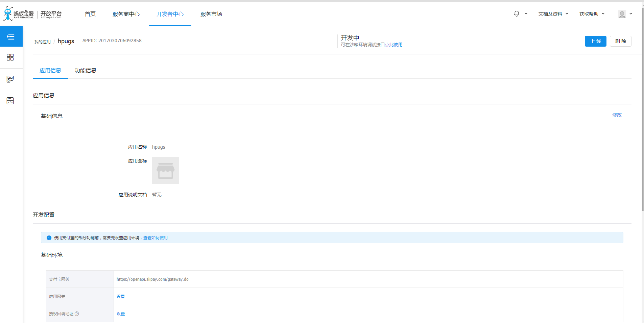Expand the 获取帮助 dropdown

tap(592, 14)
